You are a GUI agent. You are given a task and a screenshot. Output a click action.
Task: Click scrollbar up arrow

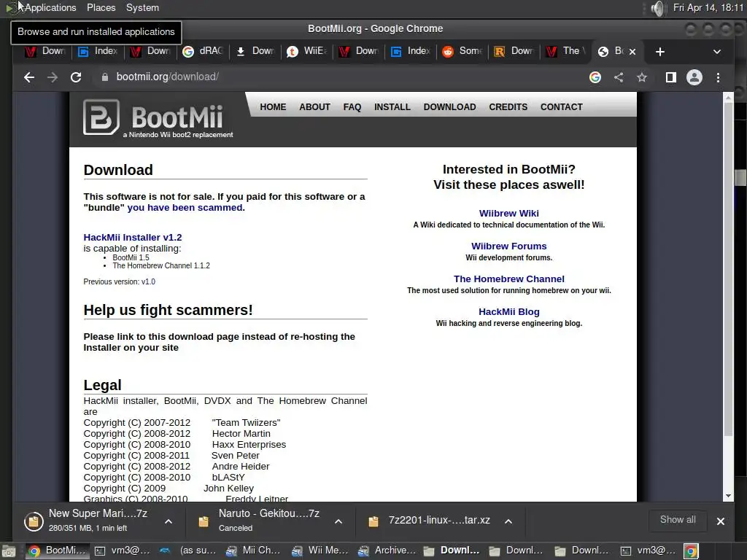tap(728, 98)
